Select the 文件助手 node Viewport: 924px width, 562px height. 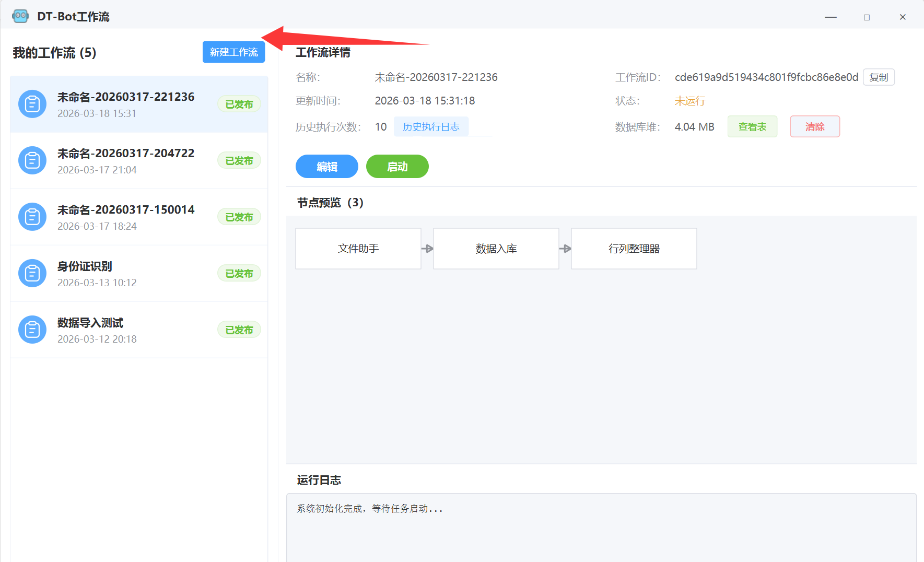pyautogui.click(x=358, y=249)
